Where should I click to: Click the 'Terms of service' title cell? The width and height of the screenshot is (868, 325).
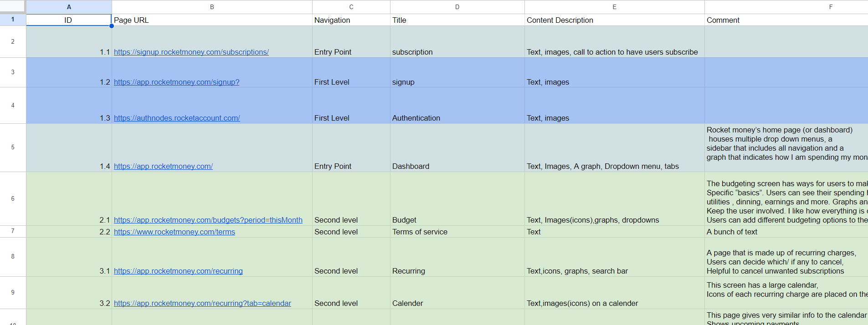(x=457, y=231)
